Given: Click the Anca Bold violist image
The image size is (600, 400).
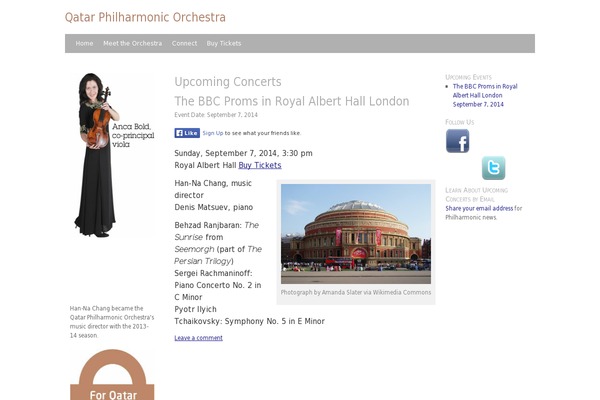Looking at the screenshot, I should coord(112,155).
